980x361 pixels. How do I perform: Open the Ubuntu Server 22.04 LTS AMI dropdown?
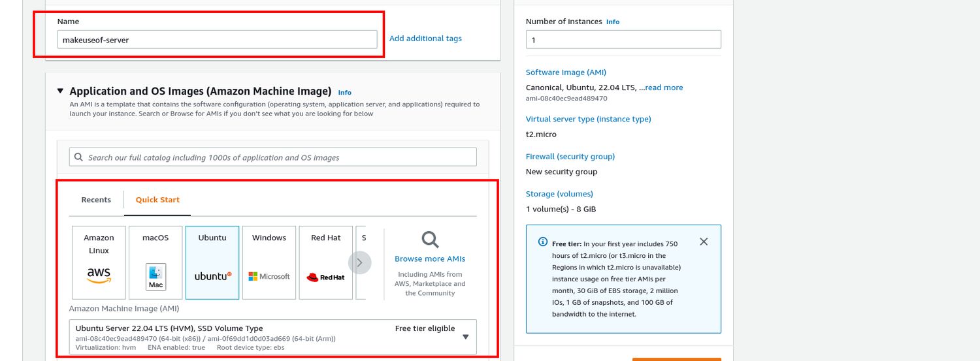pyautogui.click(x=273, y=337)
